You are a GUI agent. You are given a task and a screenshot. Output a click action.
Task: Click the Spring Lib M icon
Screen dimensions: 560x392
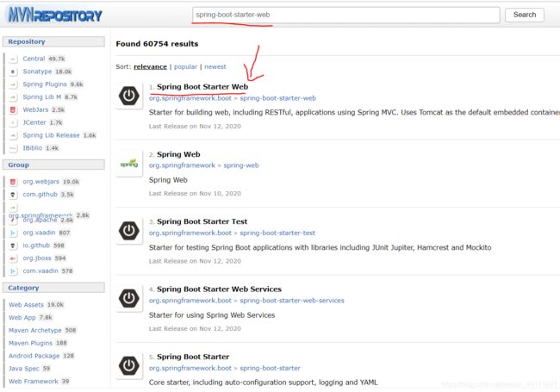tap(13, 97)
